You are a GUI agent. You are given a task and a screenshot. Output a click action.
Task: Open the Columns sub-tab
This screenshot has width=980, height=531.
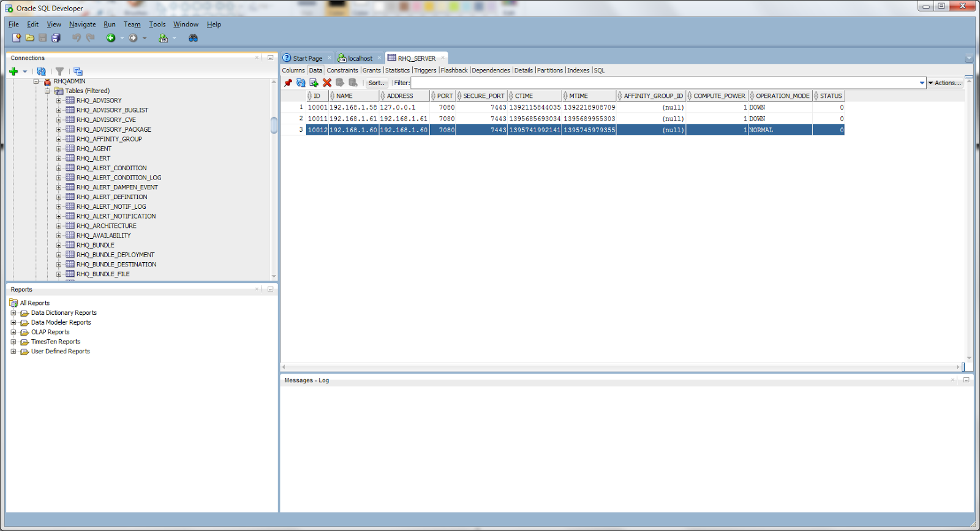point(293,70)
